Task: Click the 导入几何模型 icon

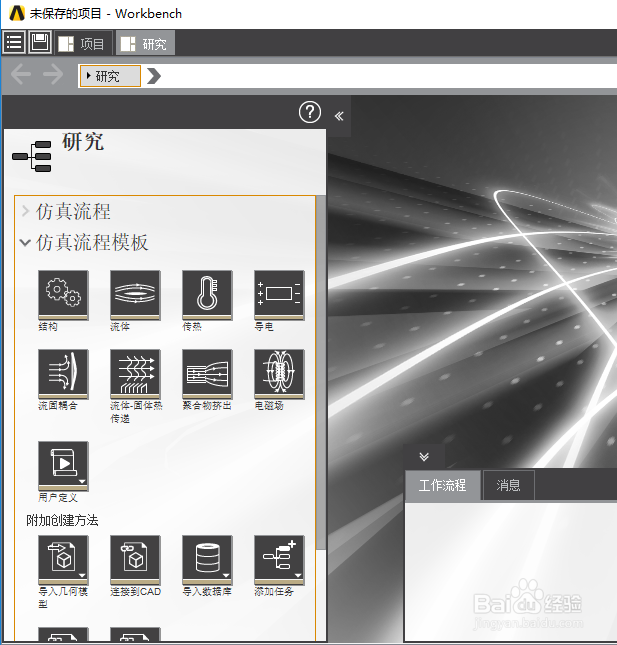Action: 63,560
